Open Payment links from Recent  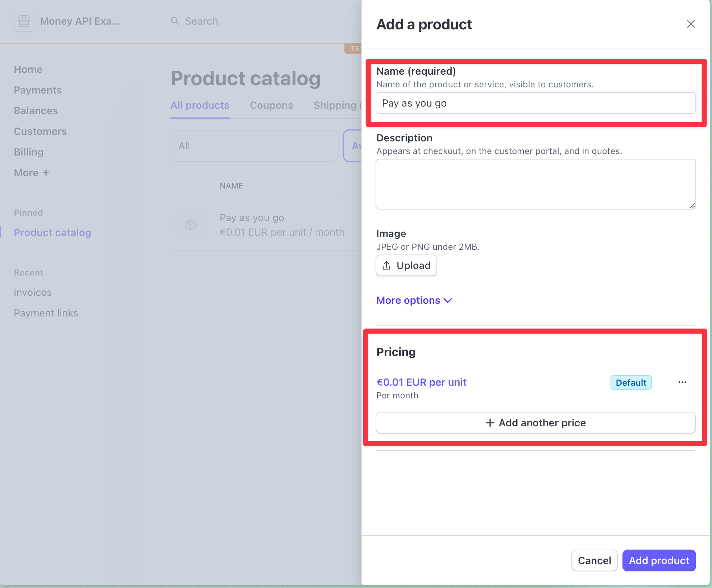pyautogui.click(x=46, y=313)
